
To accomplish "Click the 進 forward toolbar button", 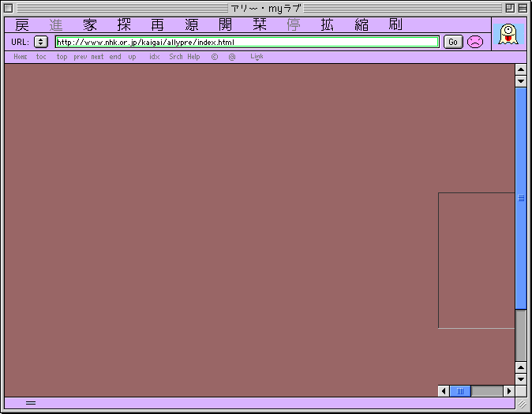I will [55, 24].
